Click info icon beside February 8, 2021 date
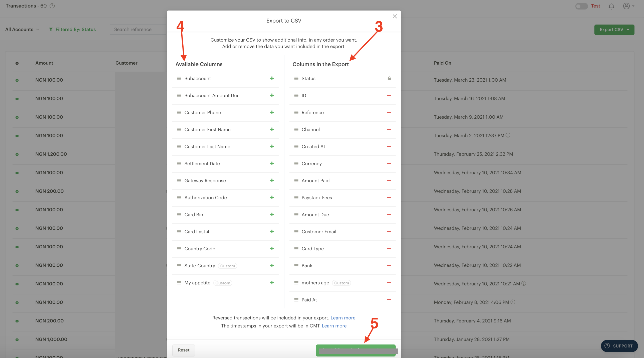This screenshot has width=644, height=358. [513, 302]
